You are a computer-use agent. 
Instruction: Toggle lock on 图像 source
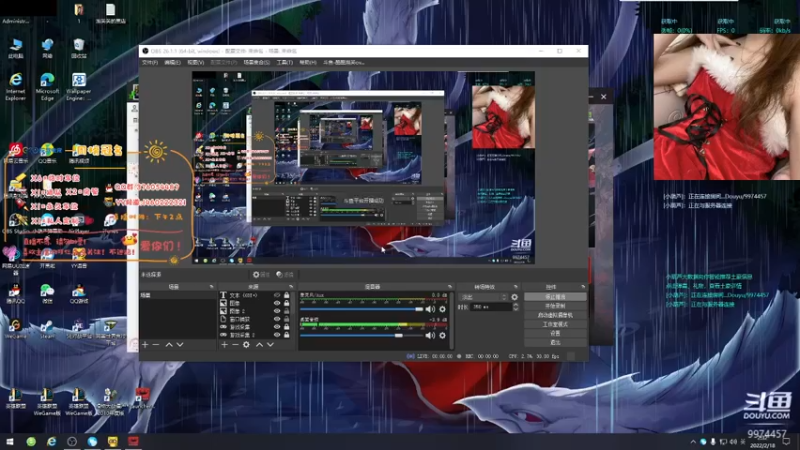coord(287,303)
